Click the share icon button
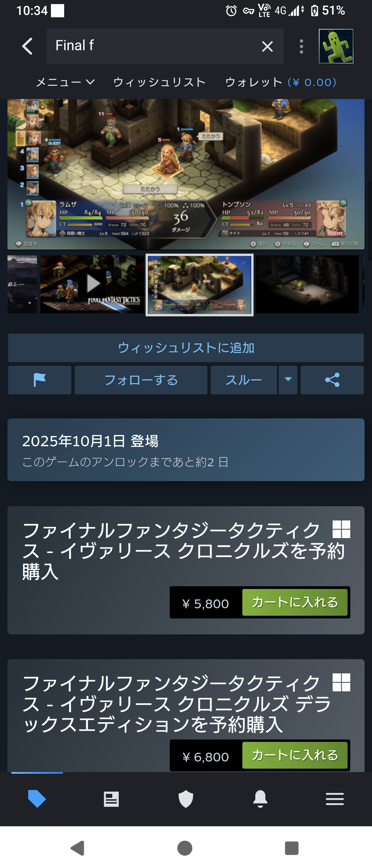The image size is (372, 868). [332, 380]
